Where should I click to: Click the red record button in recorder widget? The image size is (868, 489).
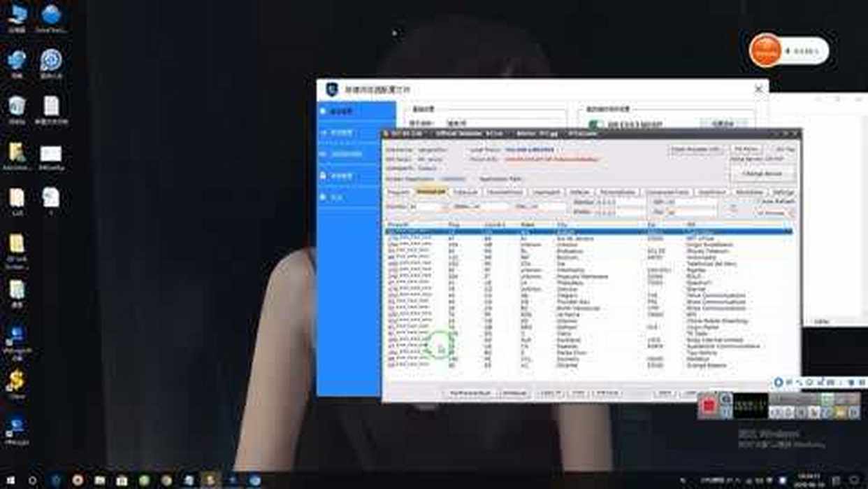pos(709,406)
